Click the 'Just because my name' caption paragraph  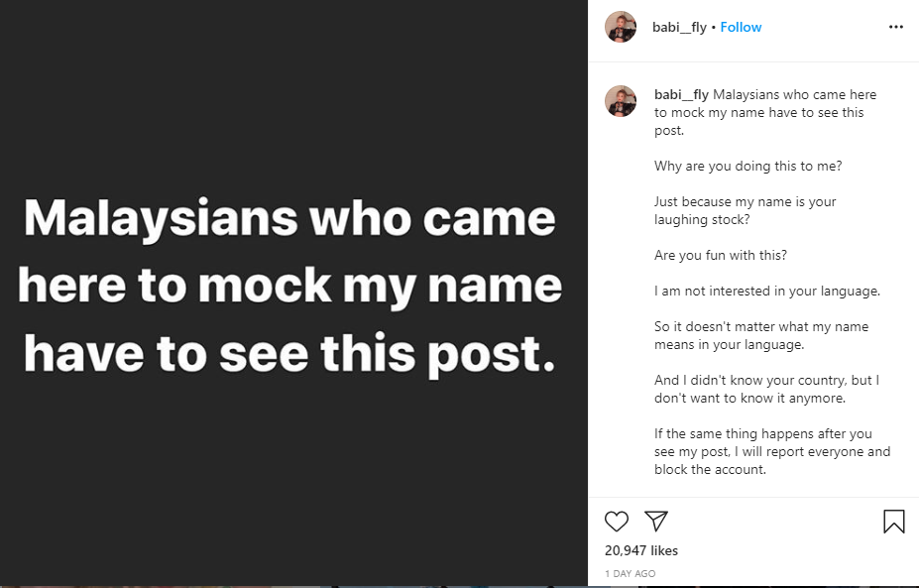(x=745, y=210)
